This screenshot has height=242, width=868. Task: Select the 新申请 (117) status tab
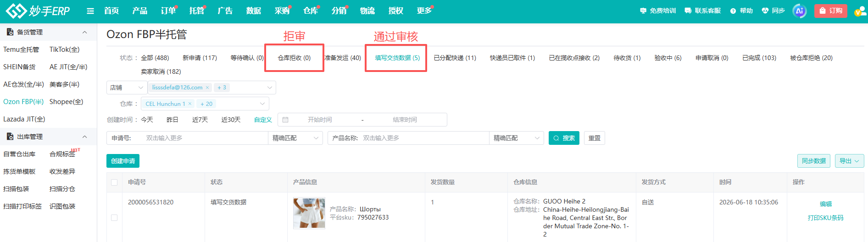200,58
